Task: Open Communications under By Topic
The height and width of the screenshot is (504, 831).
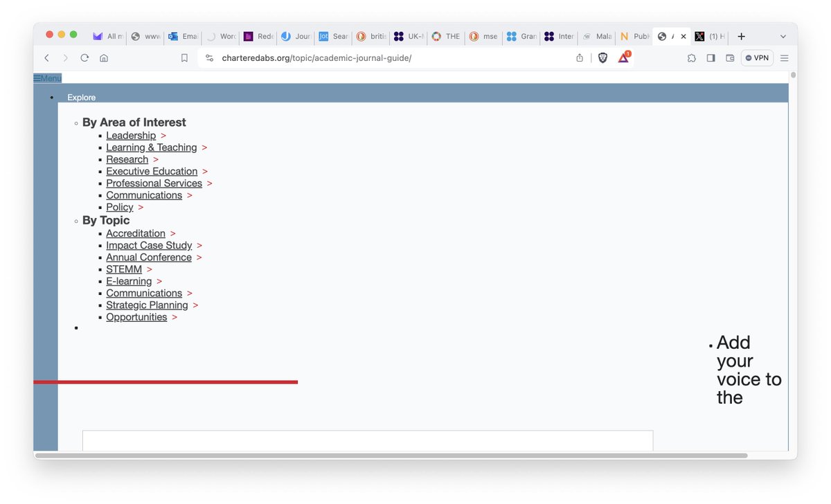Action: point(144,293)
